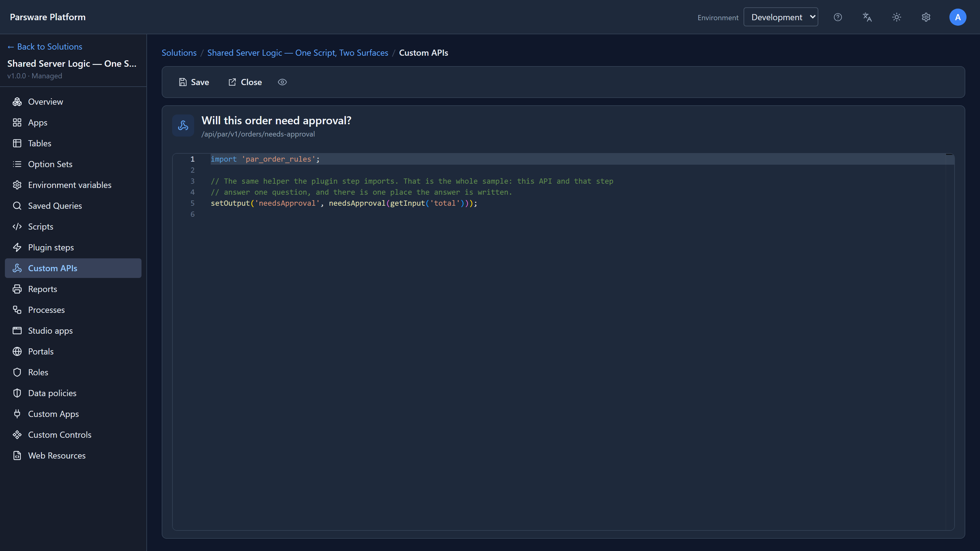Click the Portals globe icon
This screenshot has height=551, width=980.
[17, 351]
